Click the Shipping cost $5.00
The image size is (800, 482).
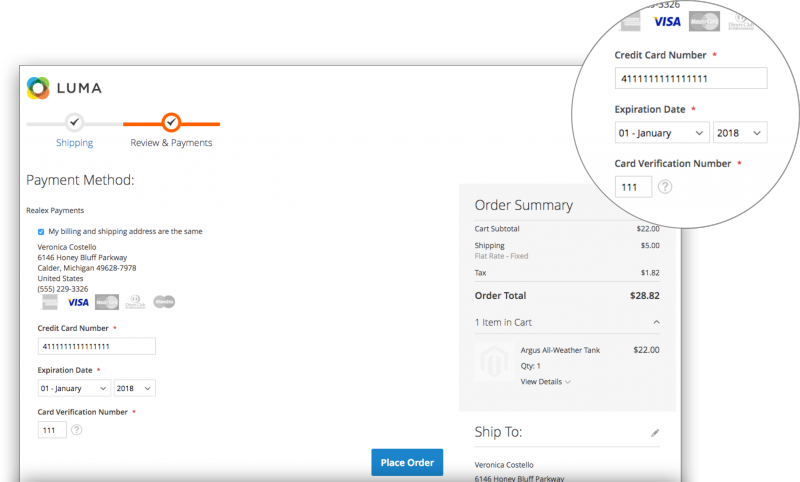[x=650, y=245]
